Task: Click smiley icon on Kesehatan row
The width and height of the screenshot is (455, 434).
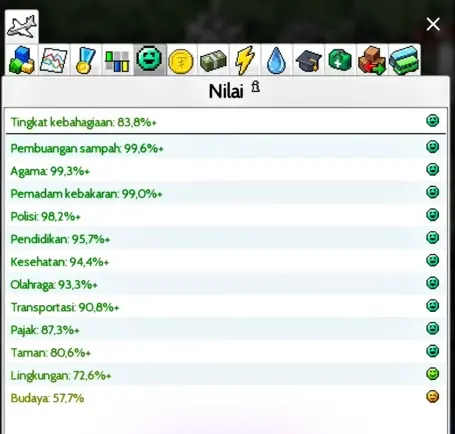Action: 432,260
